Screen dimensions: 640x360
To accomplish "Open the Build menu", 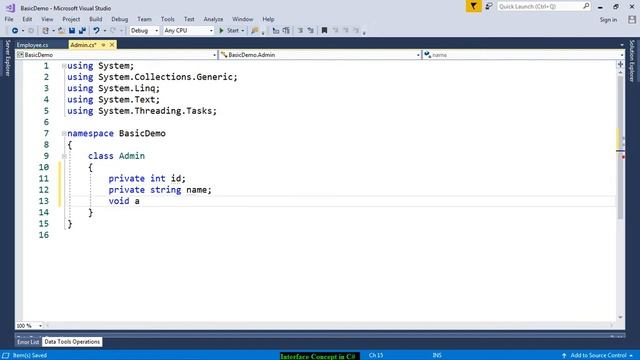I will pyautogui.click(x=96, y=19).
